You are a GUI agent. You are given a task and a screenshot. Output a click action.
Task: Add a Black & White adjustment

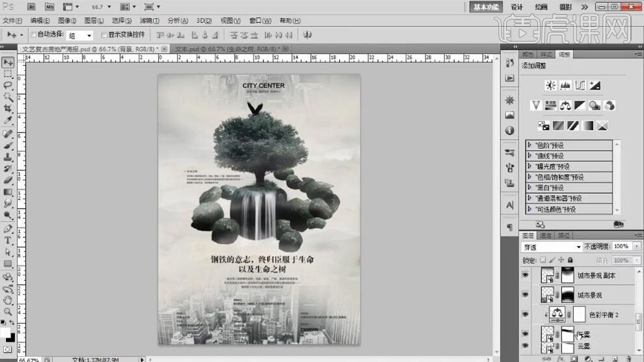[580, 105]
